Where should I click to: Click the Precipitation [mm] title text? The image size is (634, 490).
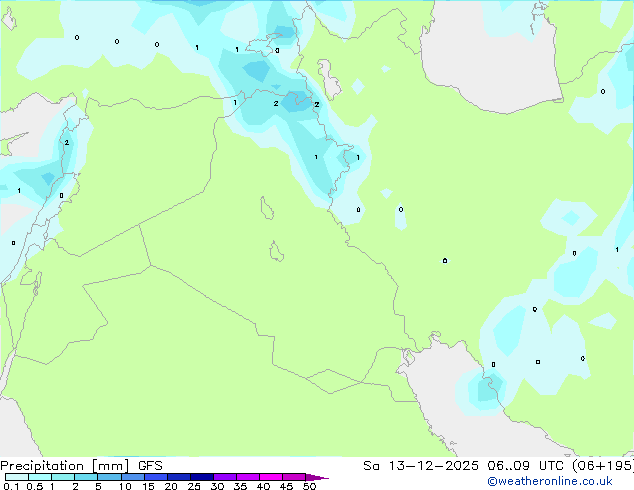click(x=65, y=466)
